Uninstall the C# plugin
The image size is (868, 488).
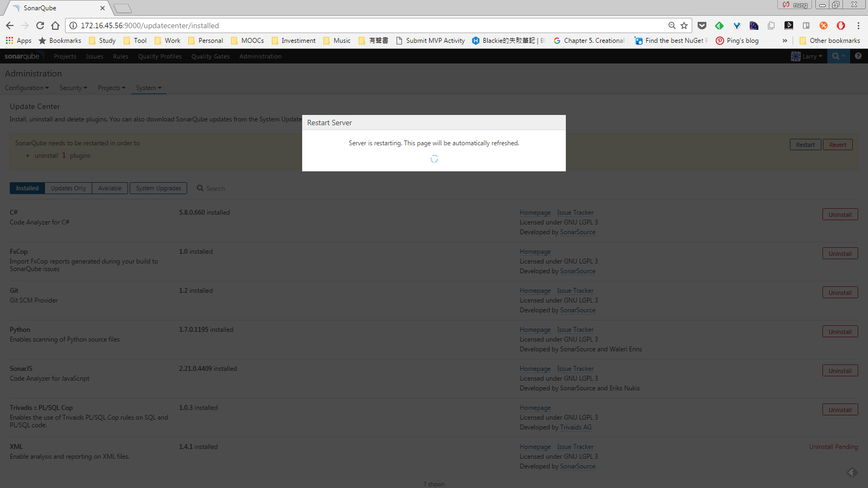click(x=840, y=215)
